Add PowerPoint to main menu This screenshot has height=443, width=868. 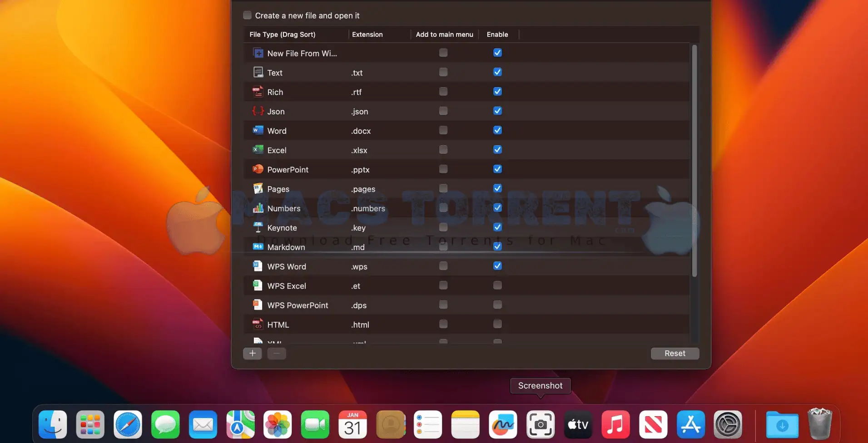point(443,169)
